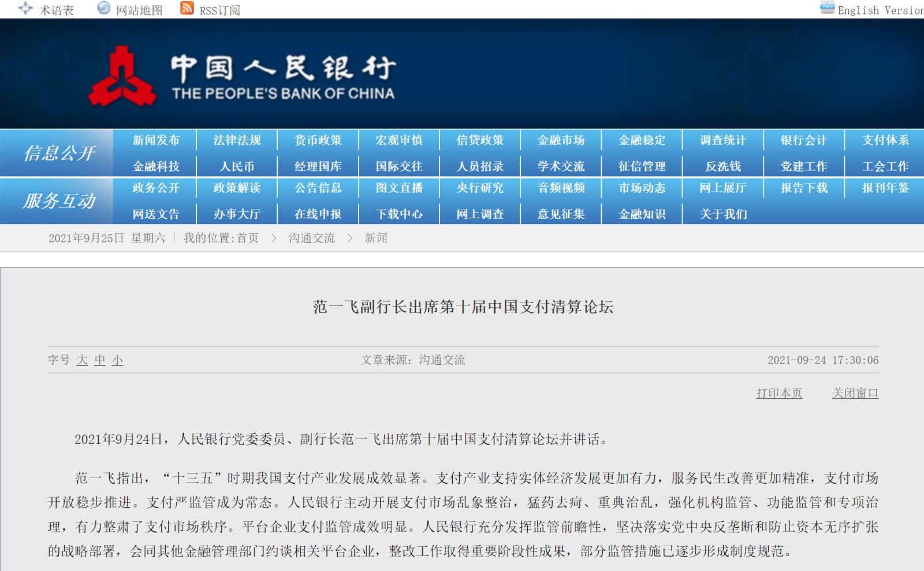Open 报刊年鉴 menu item
924x571 pixels.
tap(885, 188)
